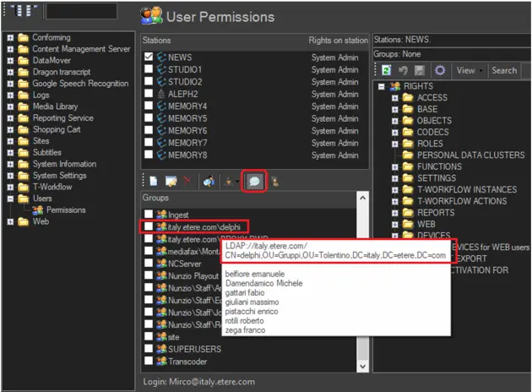This screenshot has width=532, height=392.
Task: Click the search input field at top left
Action: click(81, 12)
